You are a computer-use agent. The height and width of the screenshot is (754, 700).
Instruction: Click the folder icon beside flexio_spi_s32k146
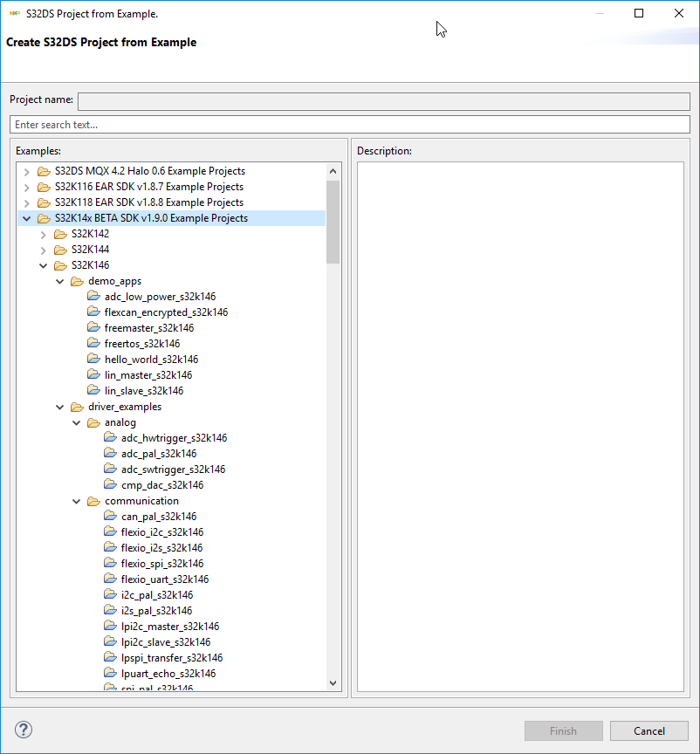pos(111,563)
